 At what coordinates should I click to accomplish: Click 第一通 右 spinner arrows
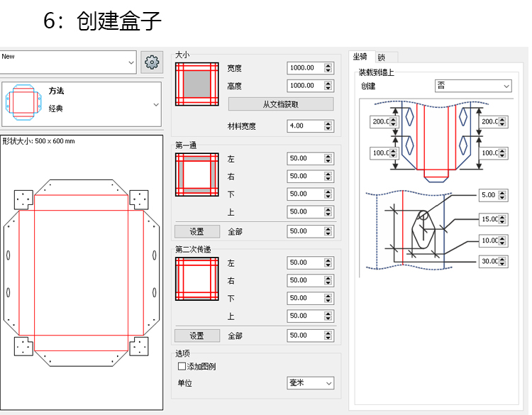coord(328,176)
